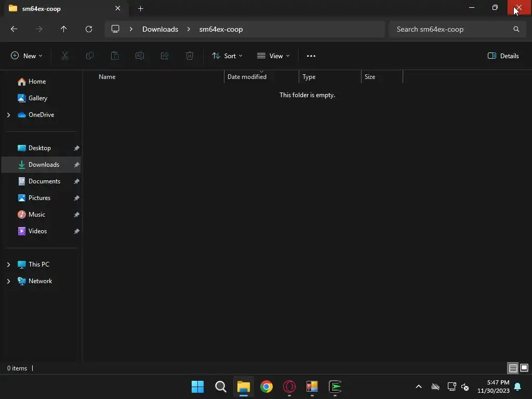
Task: Open taskbar Search
Action: [220, 387]
